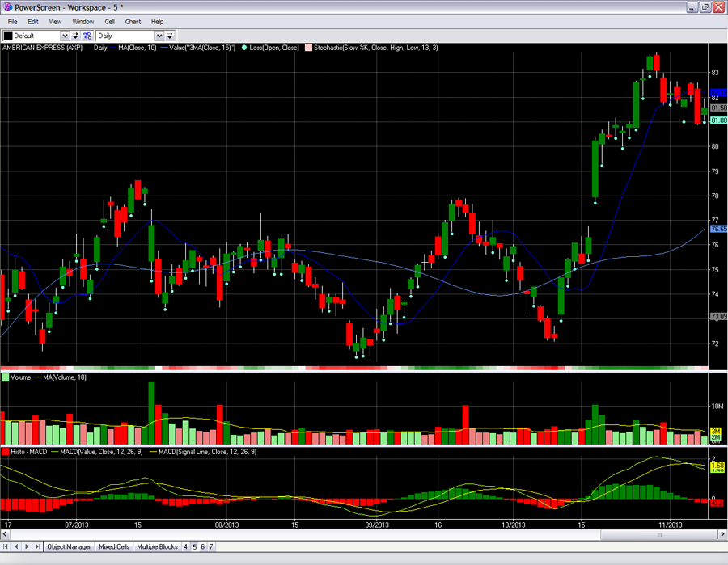
Task: Open the Cell menu
Action: pos(109,22)
